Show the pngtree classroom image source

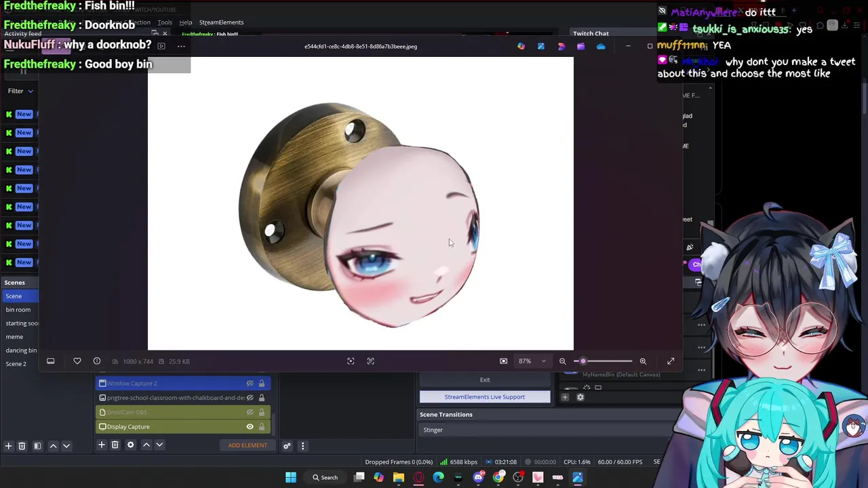[250, 398]
